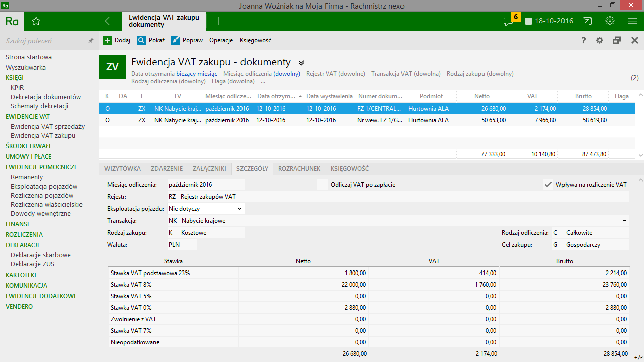Pin the command search panel

point(91,41)
